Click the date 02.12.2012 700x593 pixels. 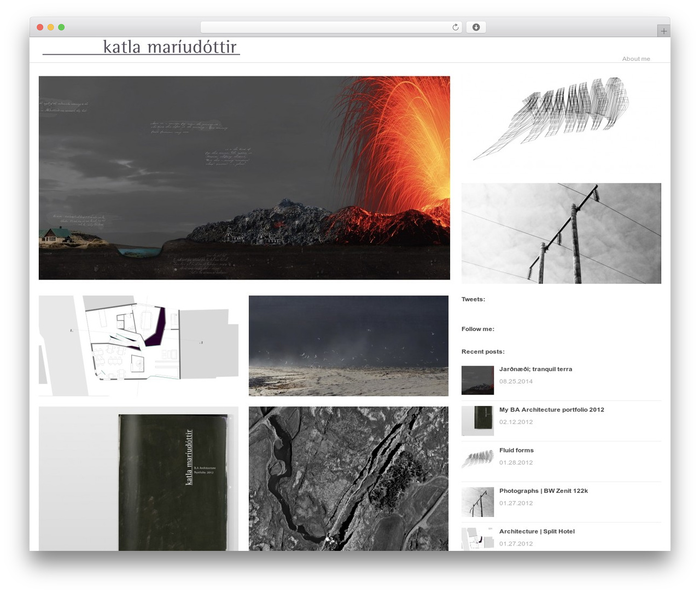[x=516, y=422]
